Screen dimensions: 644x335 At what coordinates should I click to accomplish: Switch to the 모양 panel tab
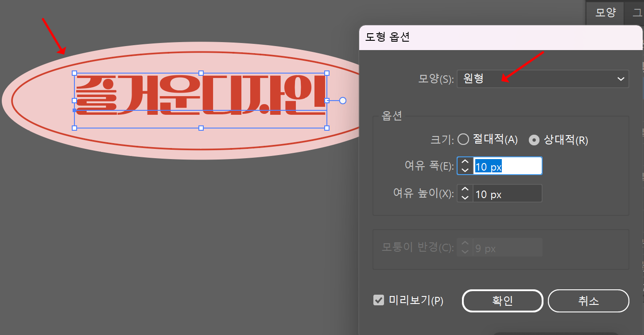(x=605, y=13)
